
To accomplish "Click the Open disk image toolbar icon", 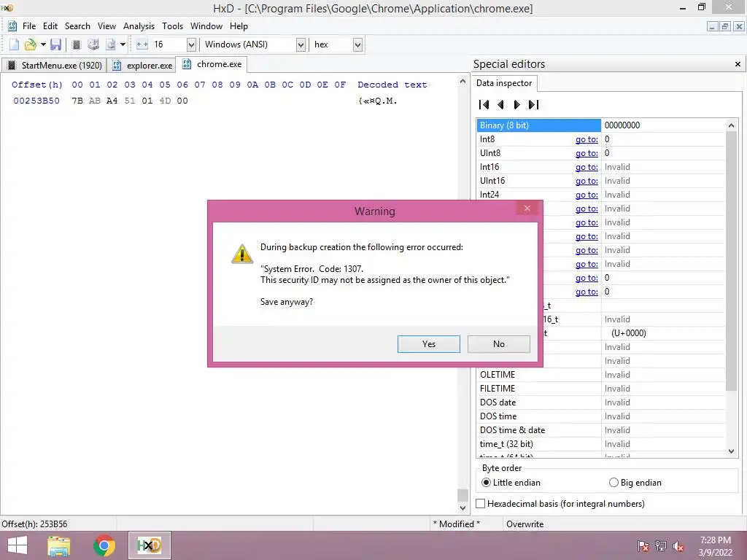I will coord(111,44).
